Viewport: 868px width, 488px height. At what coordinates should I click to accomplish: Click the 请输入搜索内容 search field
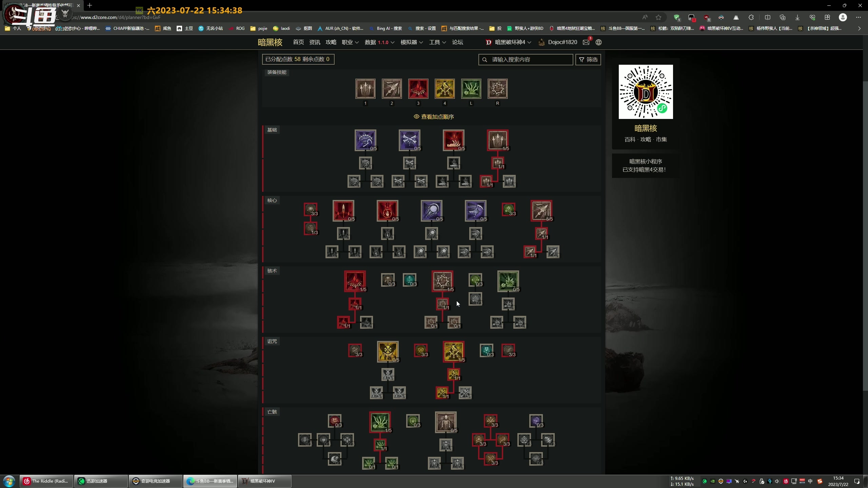click(526, 59)
